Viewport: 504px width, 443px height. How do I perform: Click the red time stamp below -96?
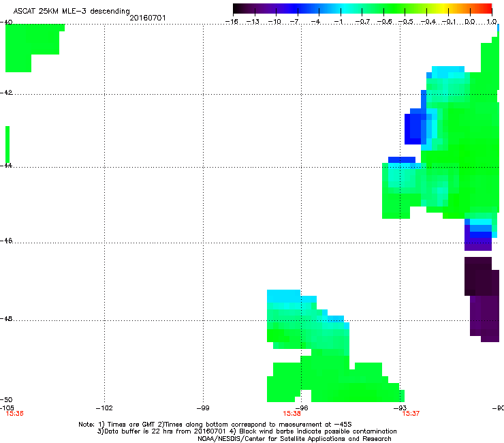pyautogui.click(x=292, y=414)
